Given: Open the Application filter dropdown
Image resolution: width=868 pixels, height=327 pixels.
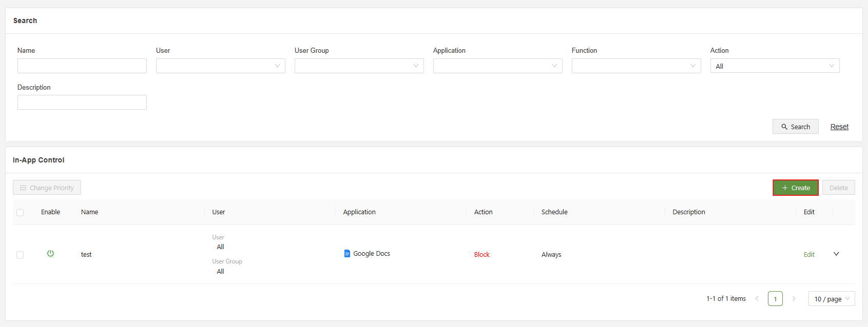Looking at the screenshot, I should [497, 66].
